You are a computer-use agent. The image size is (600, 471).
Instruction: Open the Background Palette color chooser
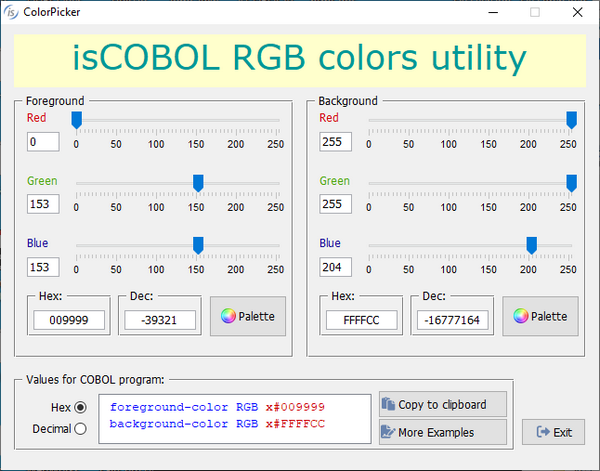540,316
